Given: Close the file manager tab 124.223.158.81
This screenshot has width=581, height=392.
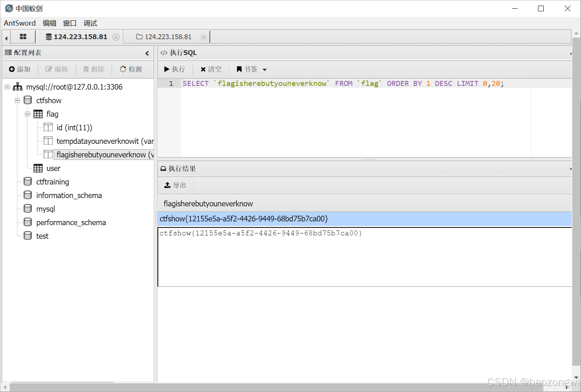Looking at the screenshot, I should coord(203,37).
